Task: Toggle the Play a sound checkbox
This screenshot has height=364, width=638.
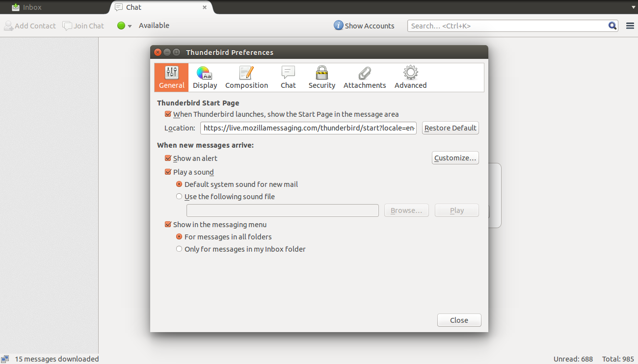Action: tap(168, 172)
